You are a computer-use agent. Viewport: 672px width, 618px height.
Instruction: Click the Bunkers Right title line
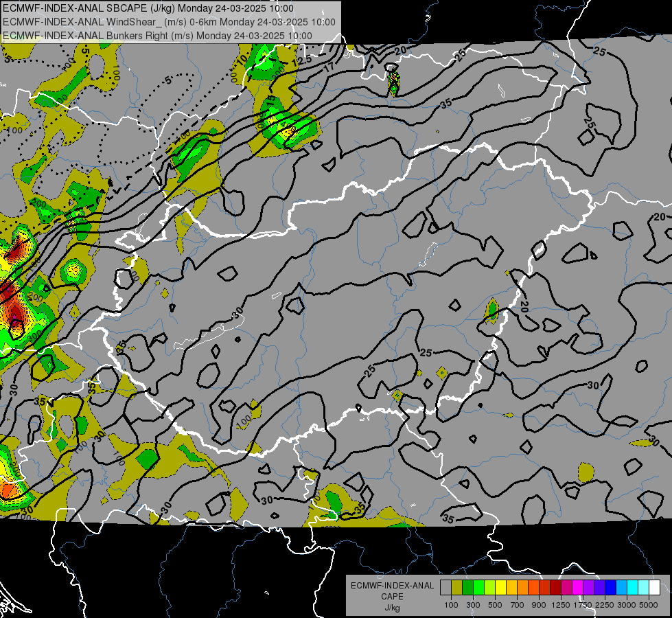[157, 36]
